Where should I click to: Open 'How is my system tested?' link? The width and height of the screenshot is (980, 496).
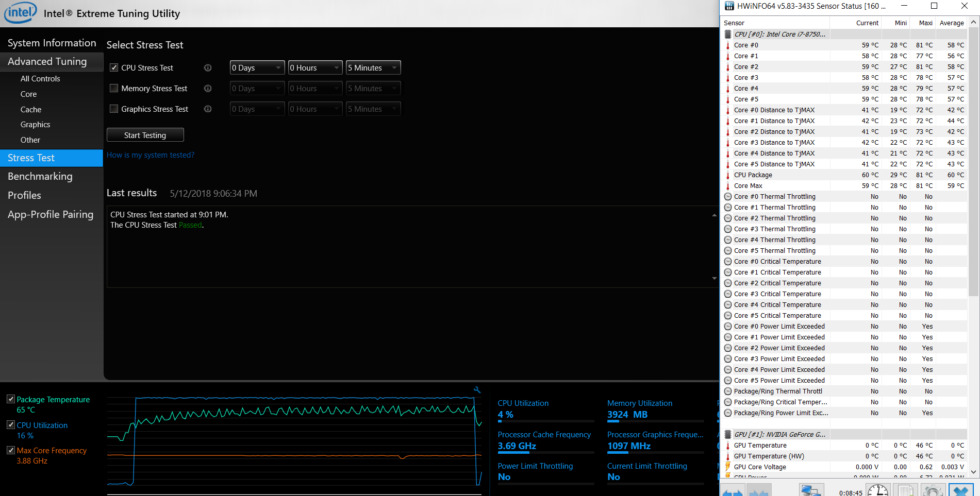(151, 155)
